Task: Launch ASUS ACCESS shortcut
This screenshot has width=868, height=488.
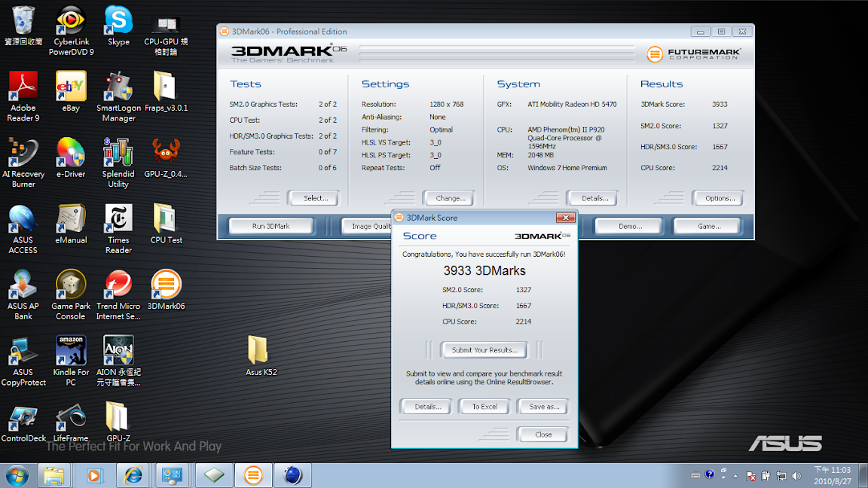Action: point(23,228)
